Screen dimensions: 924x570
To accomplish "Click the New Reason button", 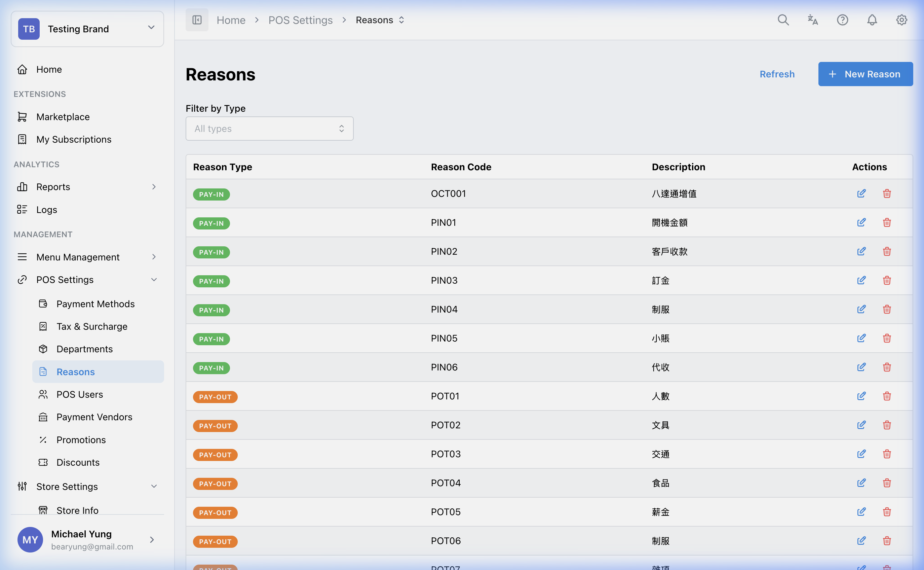I will pyautogui.click(x=865, y=74).
